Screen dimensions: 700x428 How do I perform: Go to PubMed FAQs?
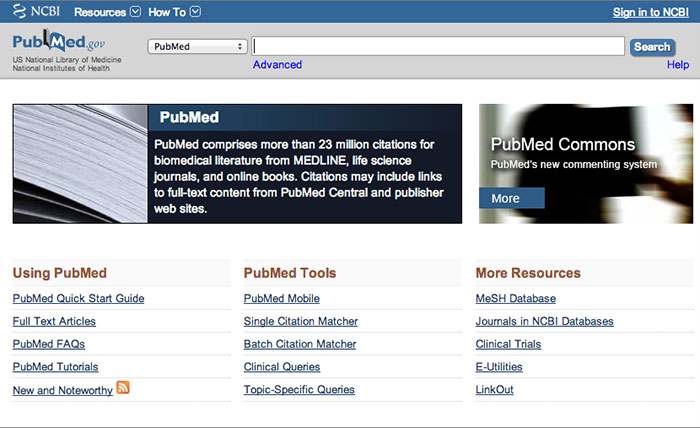tap(49, 344)
